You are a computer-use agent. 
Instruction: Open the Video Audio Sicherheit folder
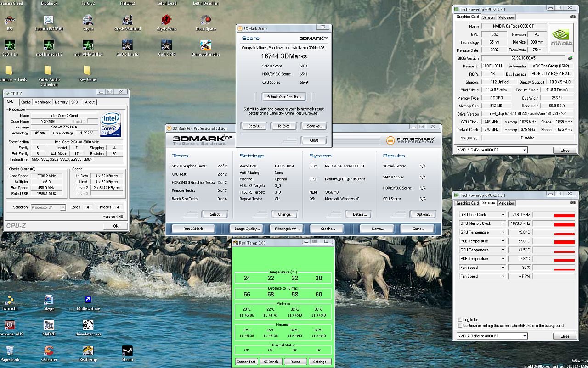coord(49,76)
